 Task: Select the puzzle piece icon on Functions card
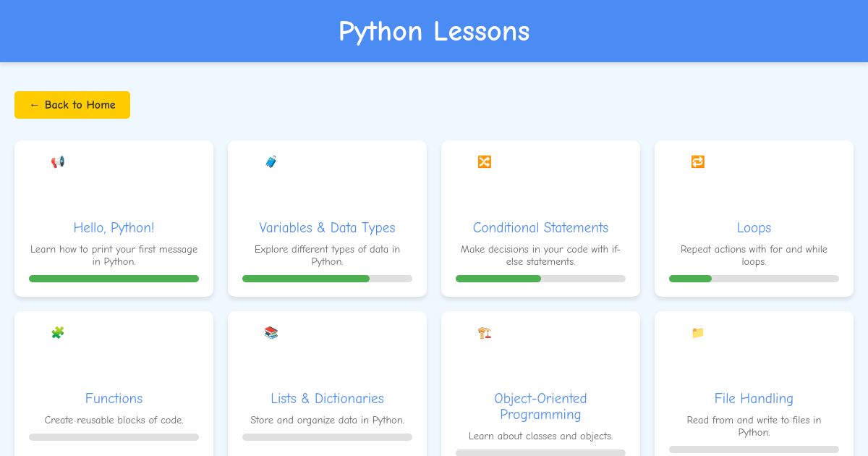(58, 332)
